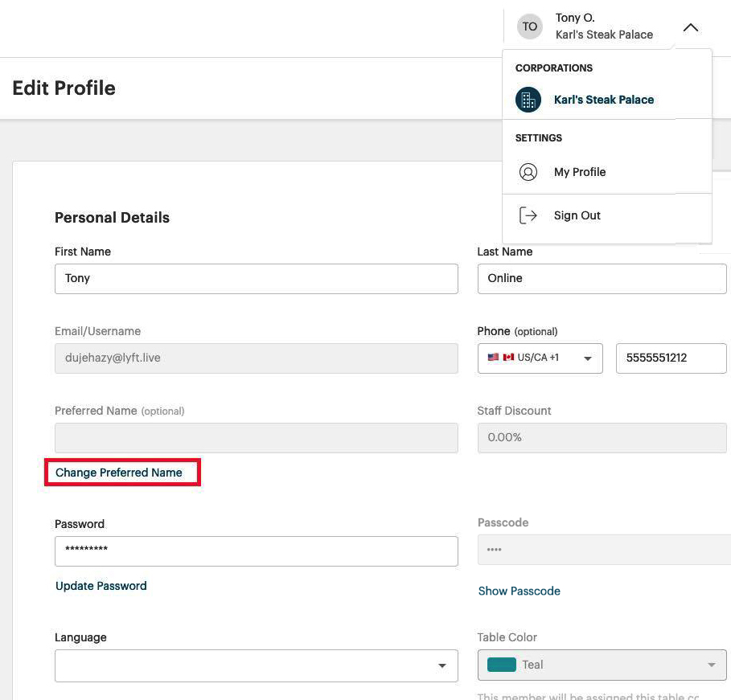Collapse the account menu with the chevron
Viewport: 731px width, 700px height.
690,27
